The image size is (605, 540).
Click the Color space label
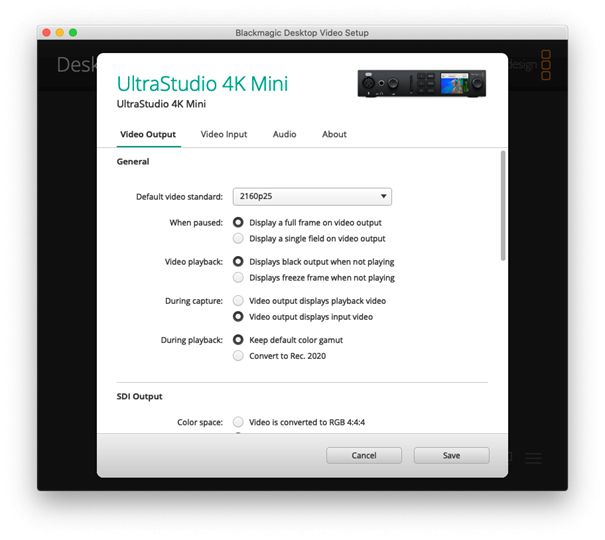pos(200,422)
